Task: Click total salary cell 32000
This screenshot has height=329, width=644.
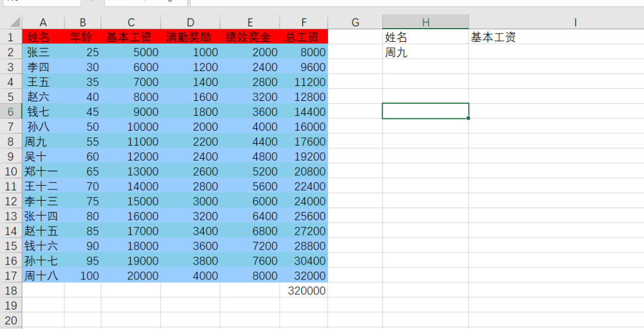Action: point(304,275)
